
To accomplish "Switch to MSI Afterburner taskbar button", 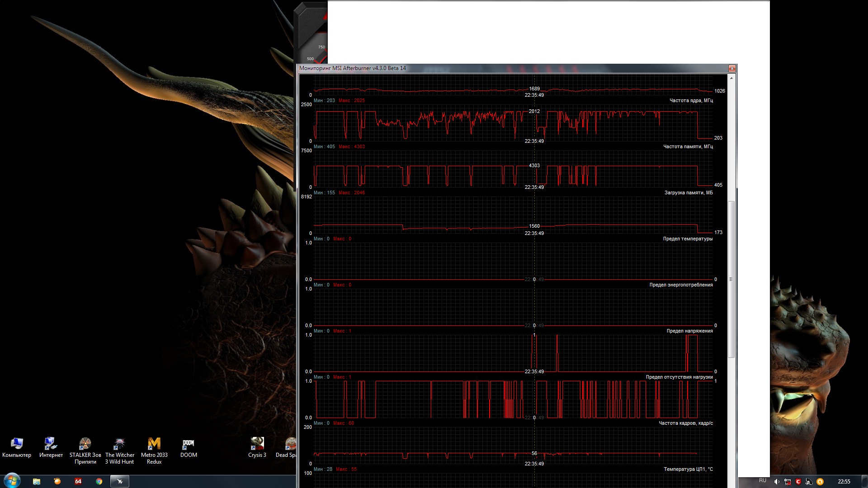I will [120, 481].
